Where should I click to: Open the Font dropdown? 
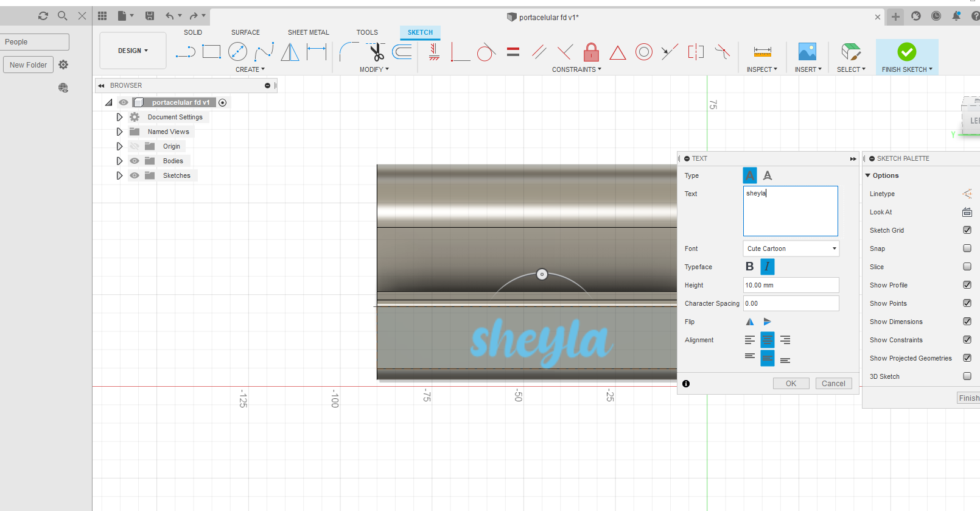[x=791, y=248]
